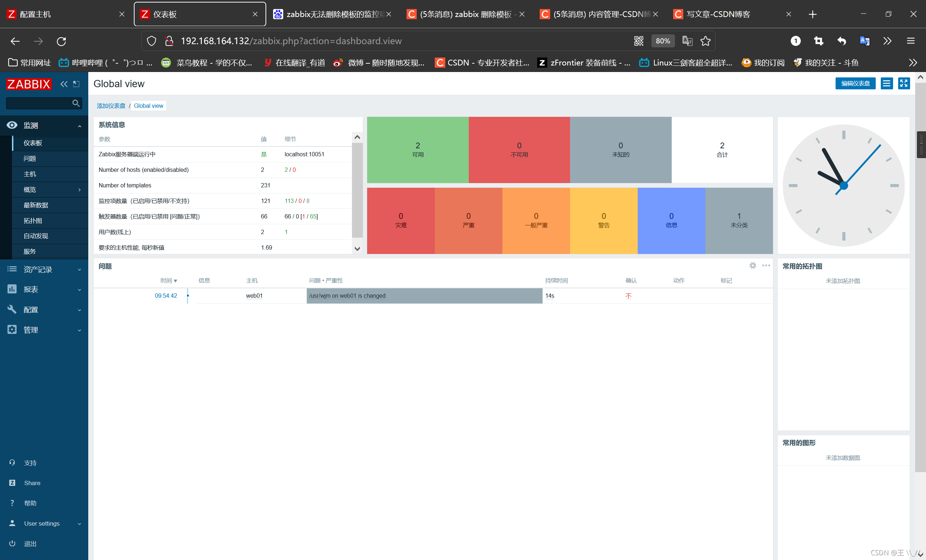Click the unacknowledged status on the web01 problem
This screenshot has width=926, height=560.
coord(628,296)
